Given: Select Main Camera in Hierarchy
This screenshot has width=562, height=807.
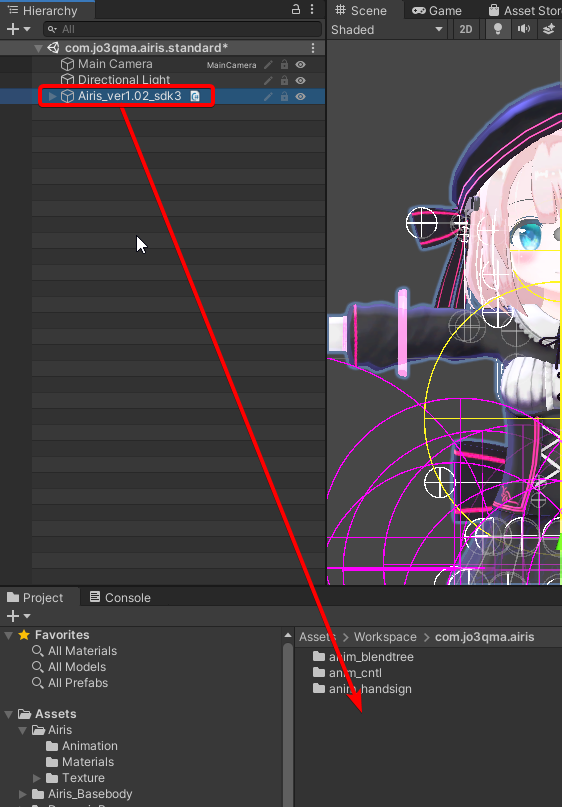Looking at the screenshot, I should point(115,64).
